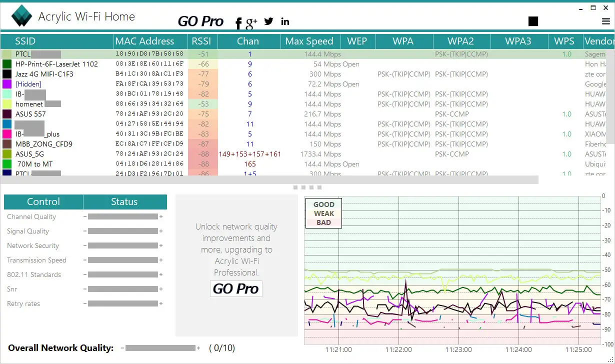The height and width of the screenshot is (364, 615).
Task: Click the PSK-CCMP entry for ASUS 557
Action: click(x=452, y=114)
